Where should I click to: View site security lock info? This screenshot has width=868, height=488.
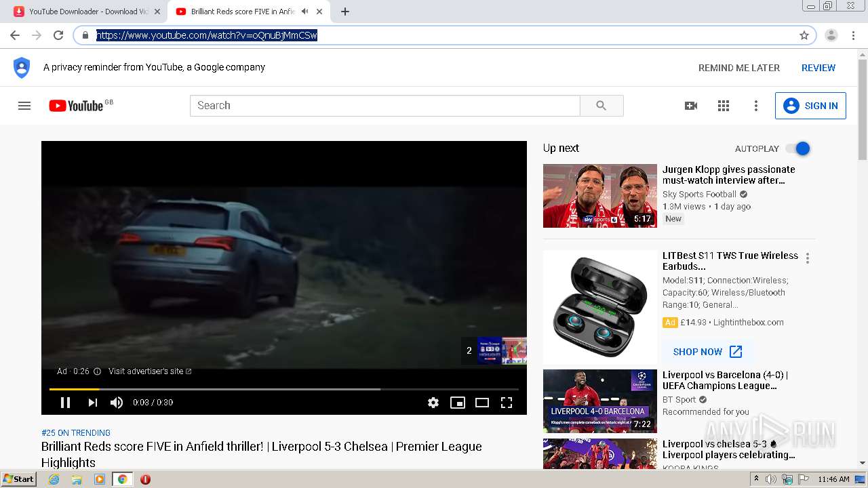click(85, 35)
